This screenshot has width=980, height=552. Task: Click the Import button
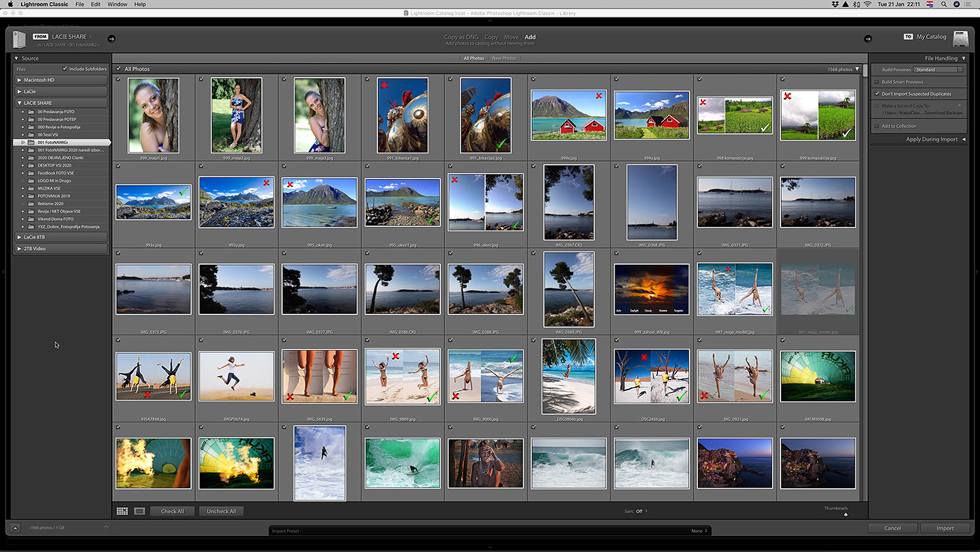point(945,528)
